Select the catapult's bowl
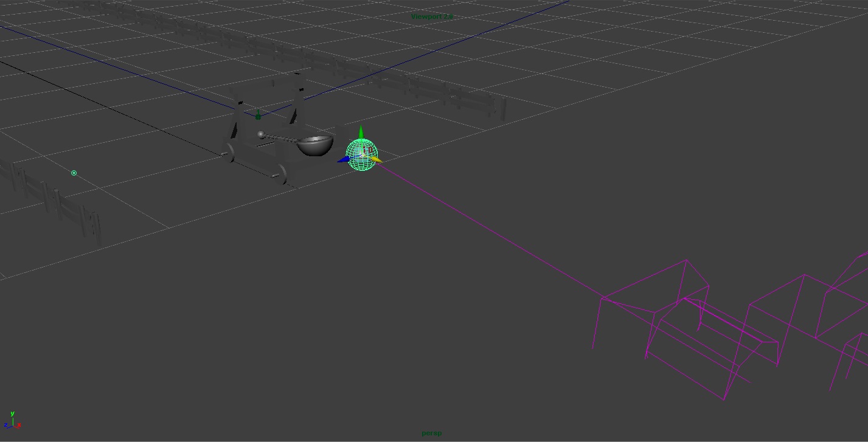 point(315,146)
